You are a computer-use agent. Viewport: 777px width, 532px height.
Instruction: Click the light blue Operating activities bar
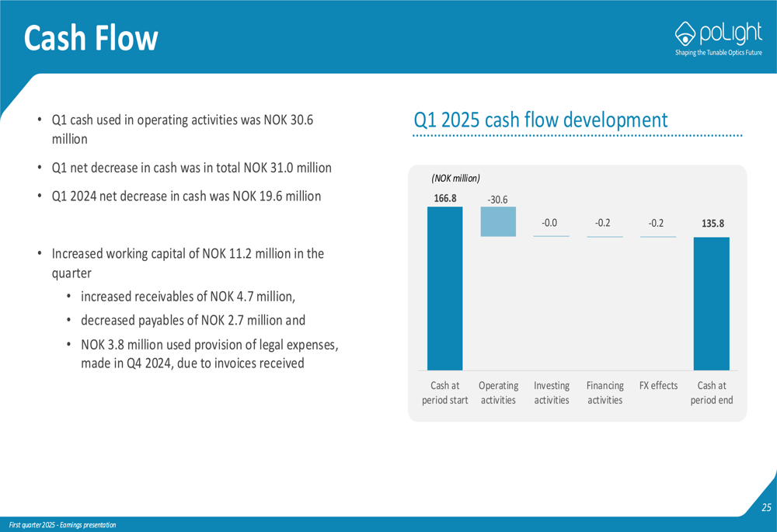click(498, 221)
